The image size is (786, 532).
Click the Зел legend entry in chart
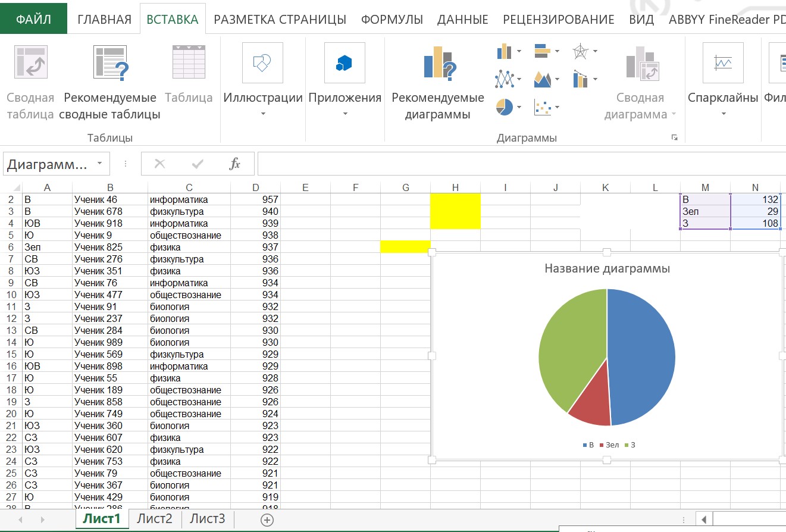[x=610, y=445]
